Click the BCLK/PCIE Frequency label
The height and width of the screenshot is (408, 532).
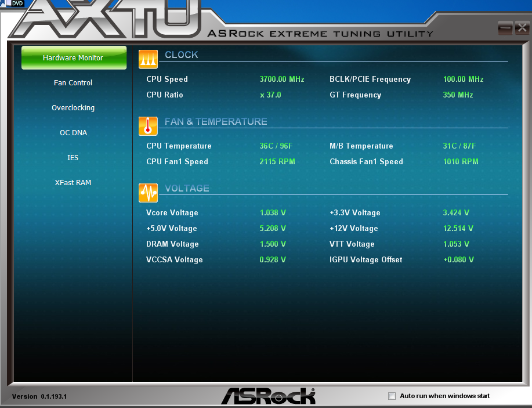pos(370,79)
